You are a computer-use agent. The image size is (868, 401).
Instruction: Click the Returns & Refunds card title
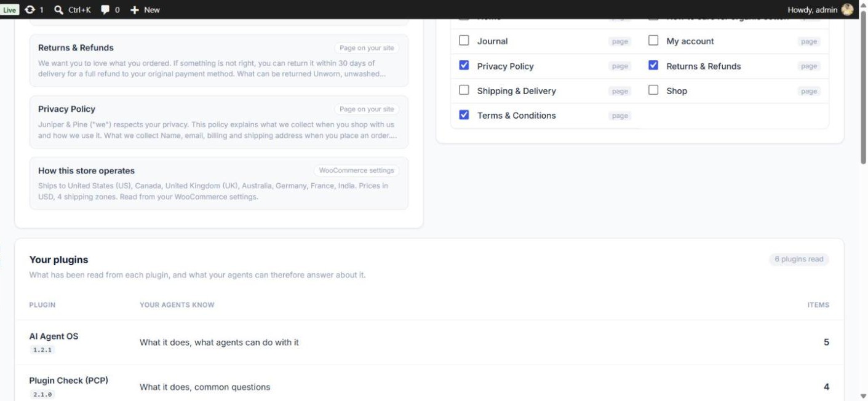tap(76, 47)
